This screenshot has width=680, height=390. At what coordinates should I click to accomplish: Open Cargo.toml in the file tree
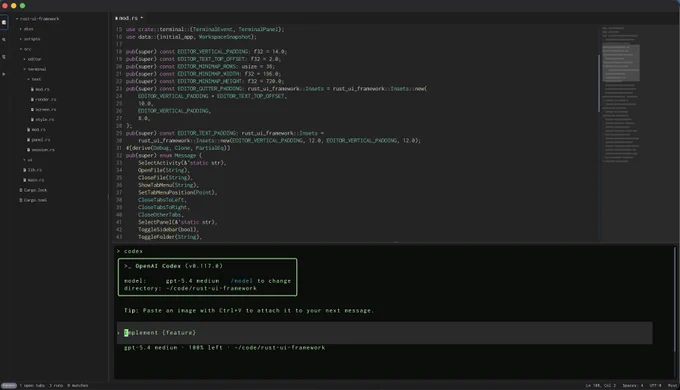(x=36, y=200)
